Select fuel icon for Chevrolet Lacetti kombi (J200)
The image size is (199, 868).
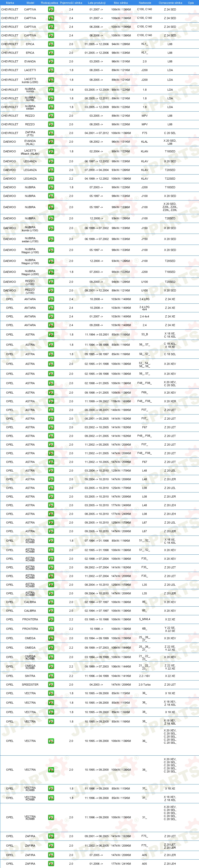click(51, 80)
